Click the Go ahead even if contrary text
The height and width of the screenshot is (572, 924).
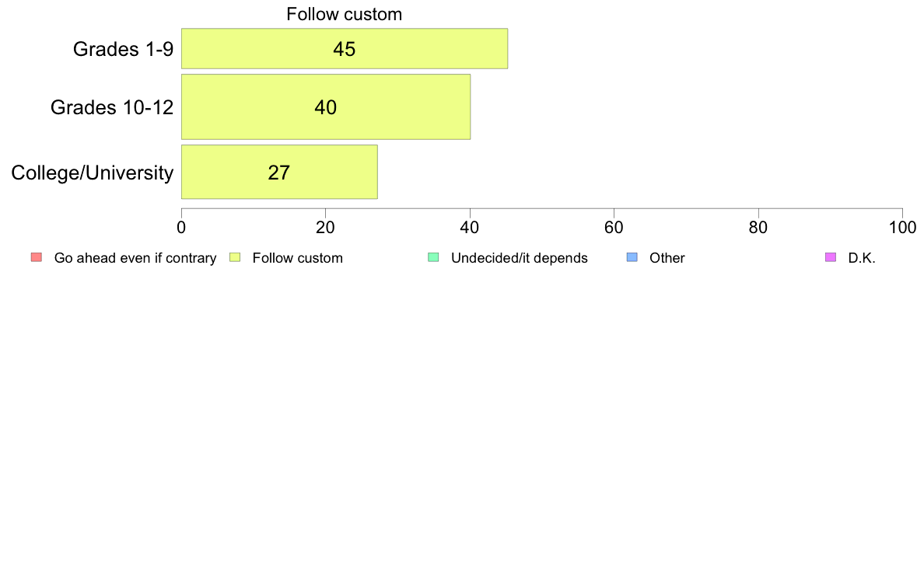click(135, 258)
